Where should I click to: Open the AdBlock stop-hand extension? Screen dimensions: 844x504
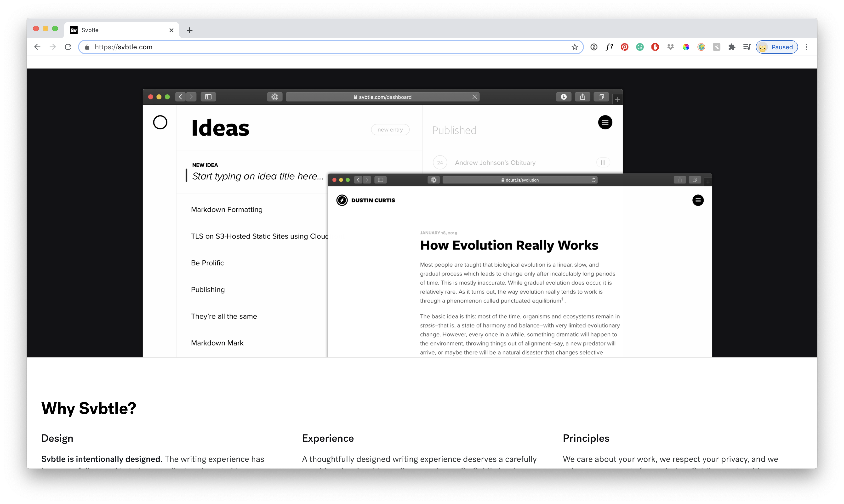tap(655, 47)
